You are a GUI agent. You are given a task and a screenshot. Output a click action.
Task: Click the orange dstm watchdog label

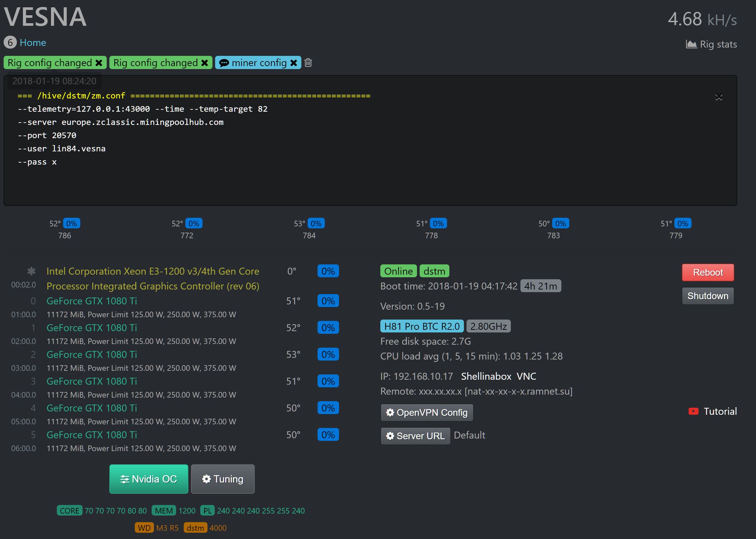(195, 528)
